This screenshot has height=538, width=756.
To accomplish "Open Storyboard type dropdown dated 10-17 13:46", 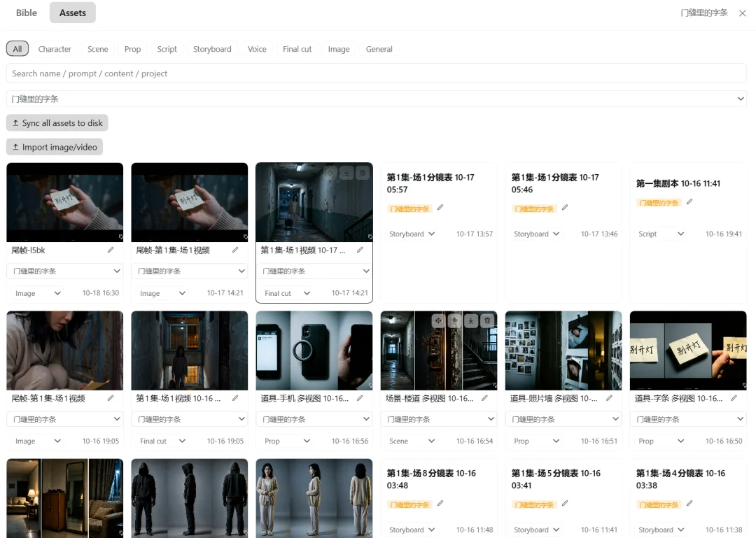I will point(535,234).
